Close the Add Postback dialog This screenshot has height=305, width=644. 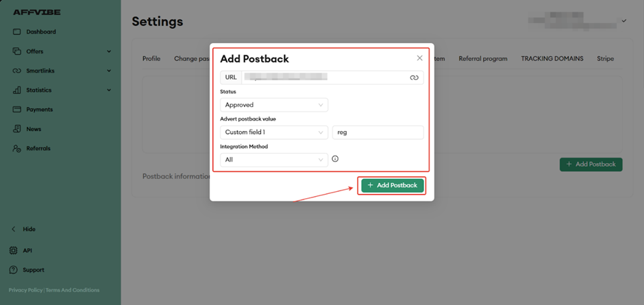point(419,58)
